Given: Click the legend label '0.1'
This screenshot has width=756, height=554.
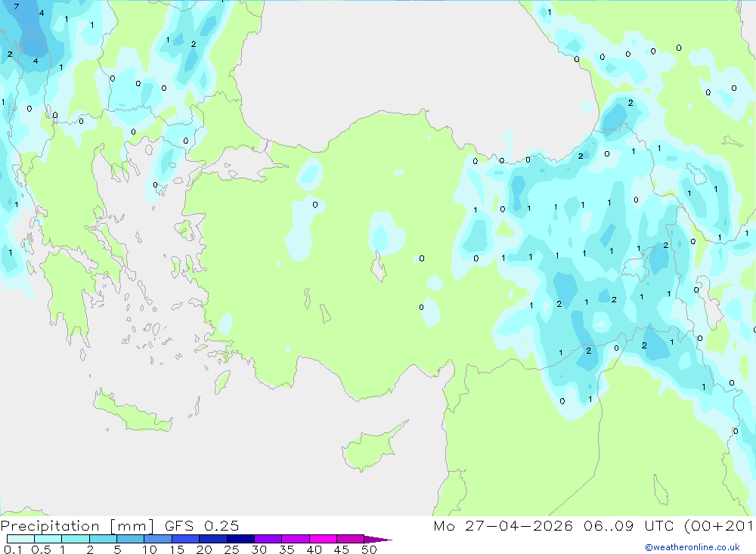Looking at the screenshot, I should (x=13, y=549).
